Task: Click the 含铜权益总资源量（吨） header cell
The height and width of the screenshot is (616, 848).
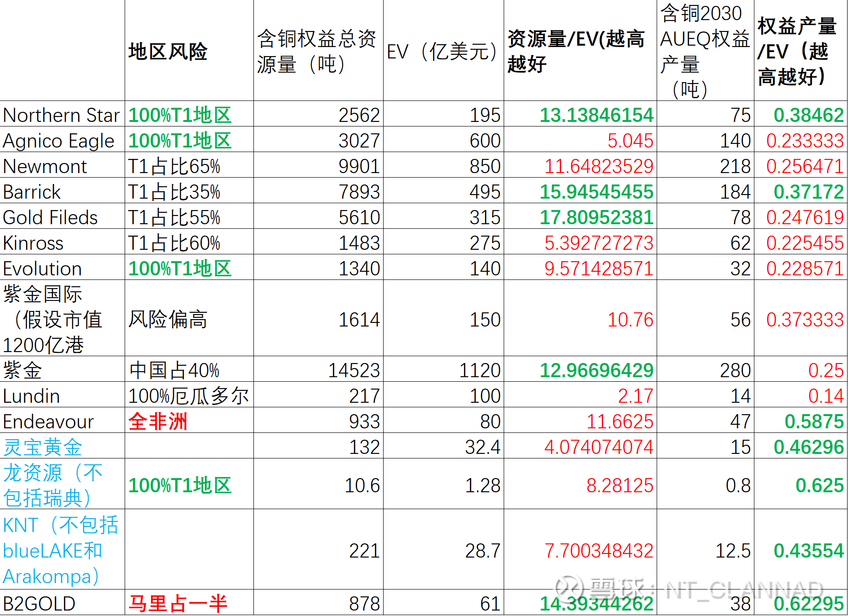Action: pyautogui.click(x=318, y=50)
